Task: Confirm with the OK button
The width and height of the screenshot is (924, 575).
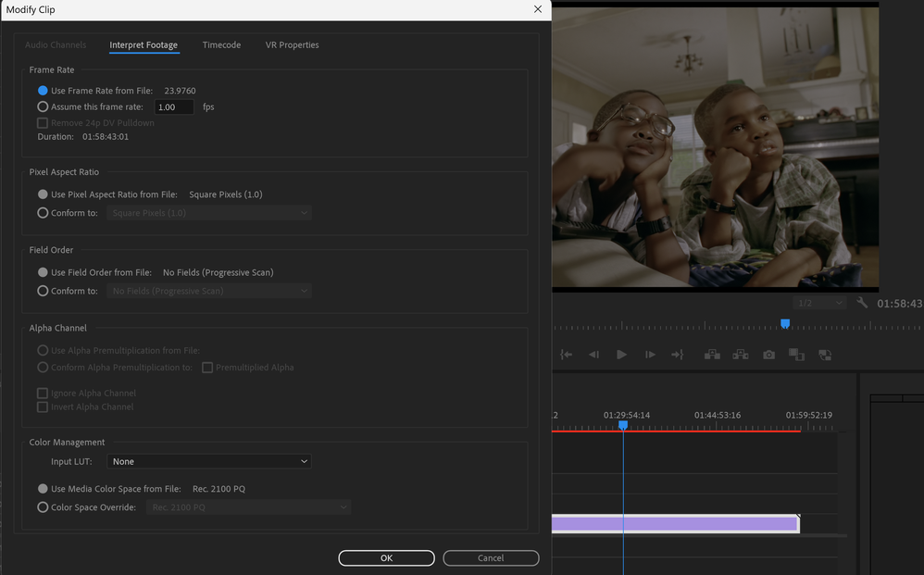Action: tap(387, 558)
